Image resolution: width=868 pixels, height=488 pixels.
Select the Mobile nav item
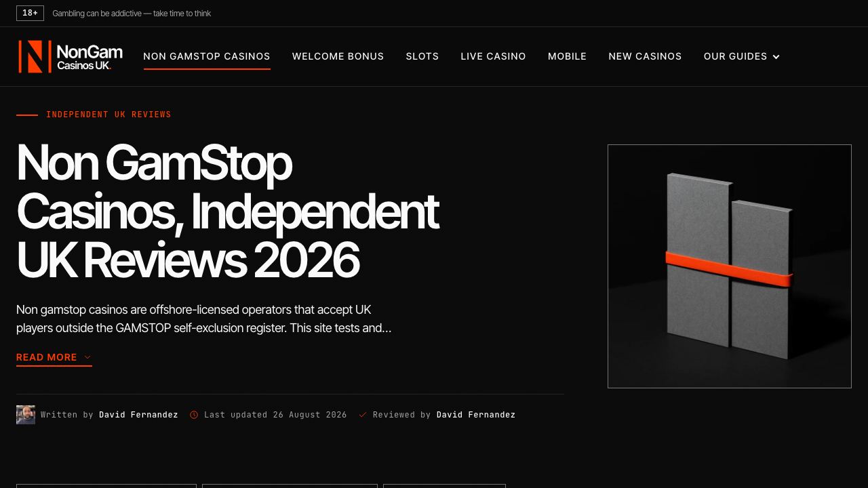coord(567,56)
